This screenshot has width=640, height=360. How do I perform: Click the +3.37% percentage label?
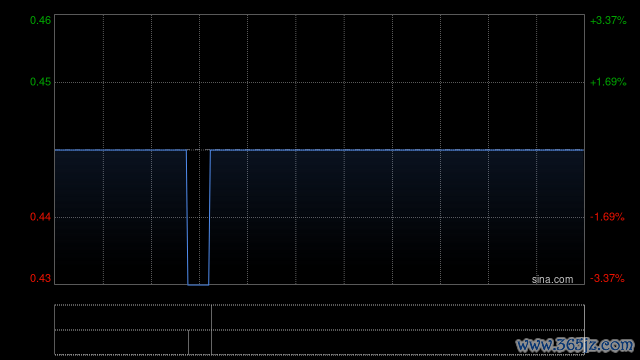click(x=608, y=20)
